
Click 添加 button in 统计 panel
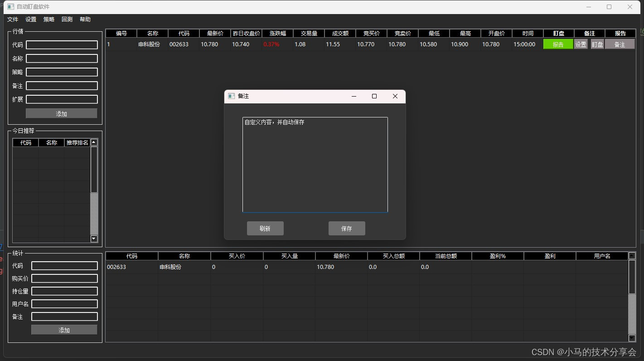[x=64, y=330]
